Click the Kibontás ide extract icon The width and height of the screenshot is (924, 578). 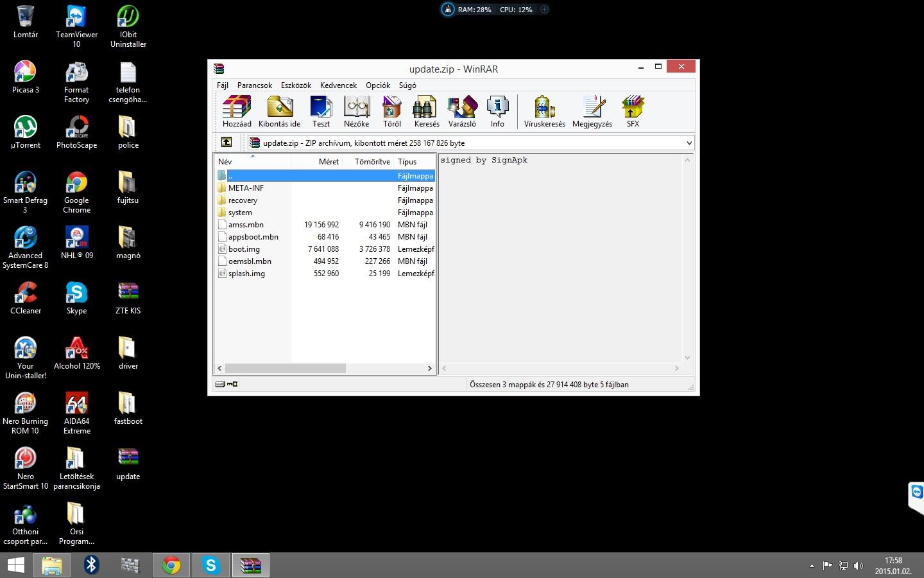point(279,112)
